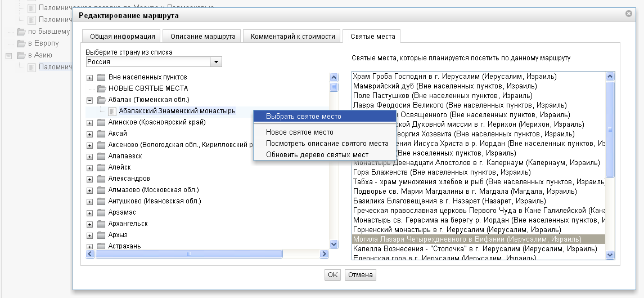644x298 pixels.
Task: Open the Комментарий к стоимости tab
Action: 292,37
